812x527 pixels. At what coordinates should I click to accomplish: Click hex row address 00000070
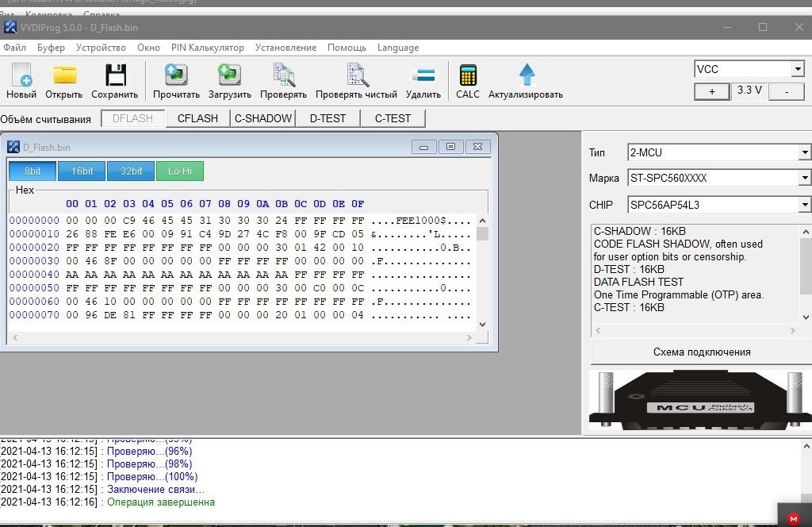point(34,315)
